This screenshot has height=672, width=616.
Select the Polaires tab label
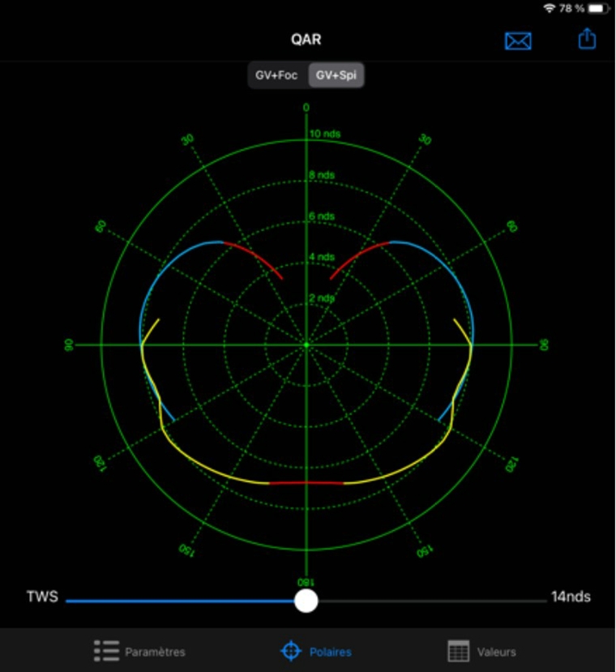pos(330,652)
